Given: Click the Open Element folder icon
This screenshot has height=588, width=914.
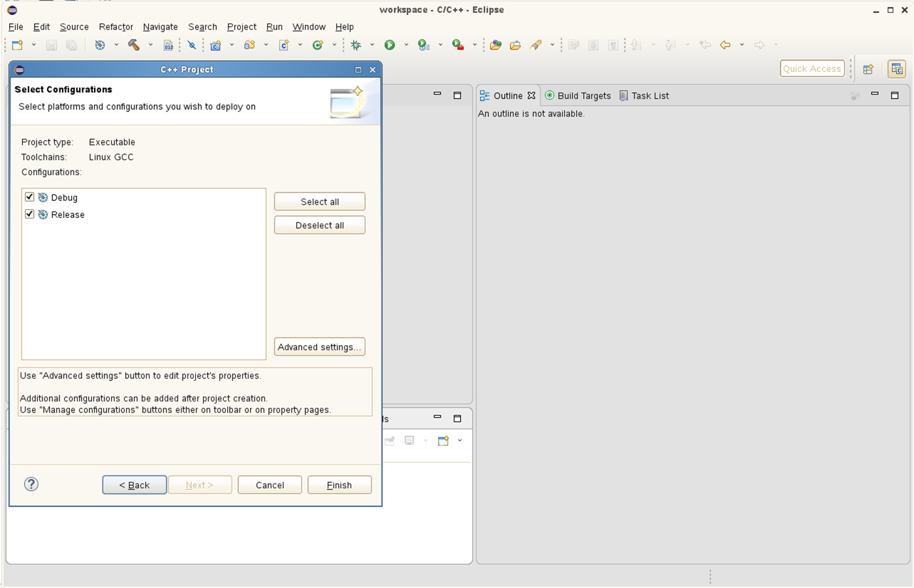Looking at the screenshot, I should click(496, 45).
